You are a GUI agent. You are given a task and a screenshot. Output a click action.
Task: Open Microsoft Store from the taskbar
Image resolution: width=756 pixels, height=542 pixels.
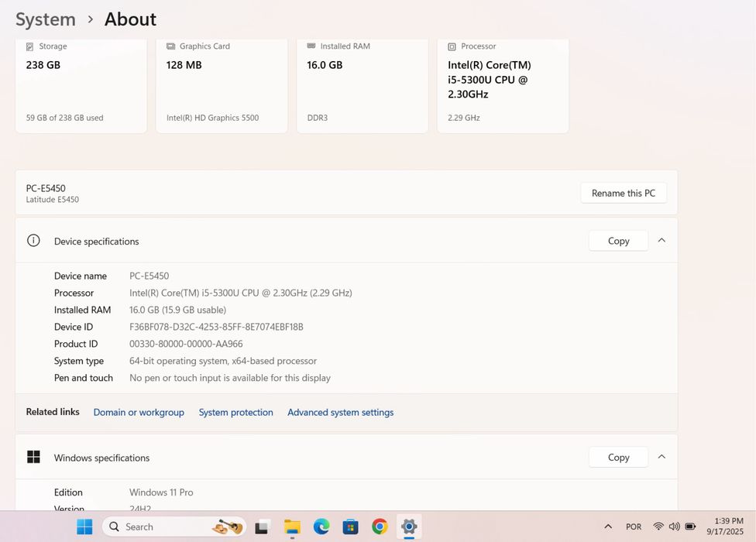click(351, 527)
